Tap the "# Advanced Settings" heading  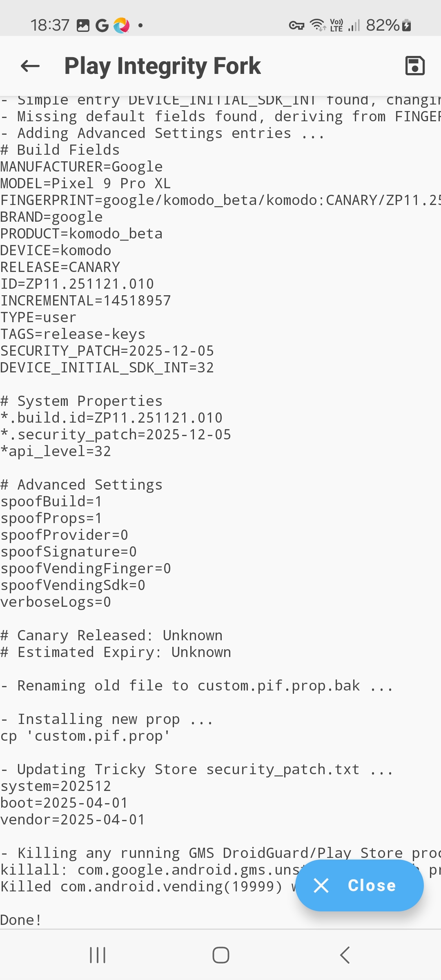pos(82,485)
